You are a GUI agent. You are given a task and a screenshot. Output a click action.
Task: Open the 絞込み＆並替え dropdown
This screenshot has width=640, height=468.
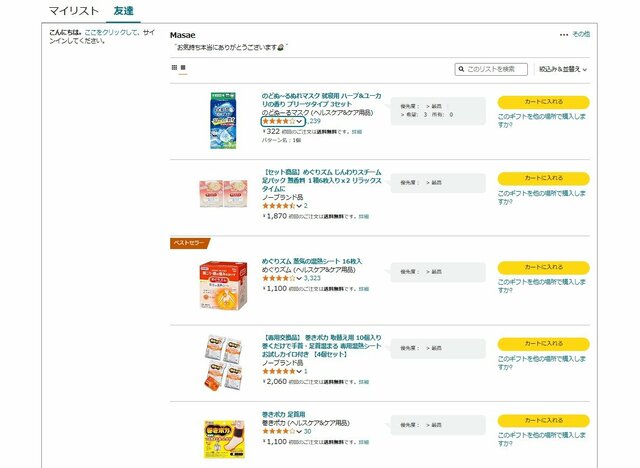point(563,69)
